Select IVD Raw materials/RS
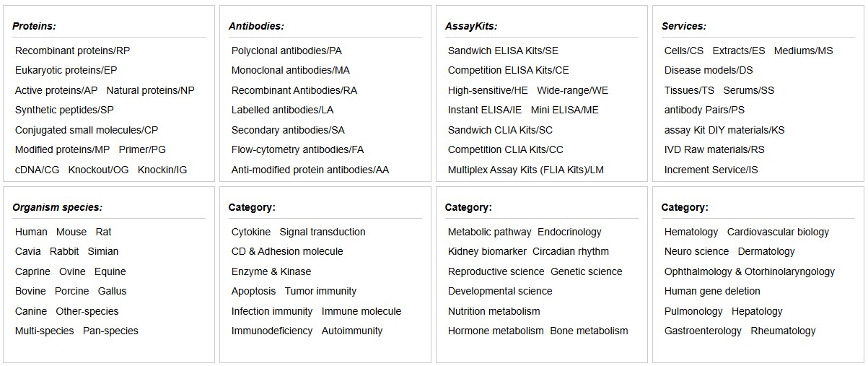 [714, 149]
